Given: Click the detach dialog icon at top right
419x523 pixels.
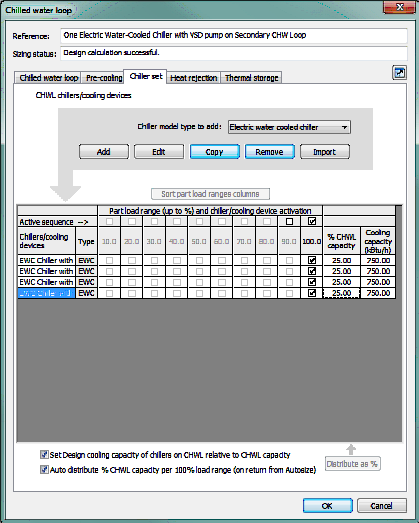Looking at the screenshot, I should pos(399,73).
